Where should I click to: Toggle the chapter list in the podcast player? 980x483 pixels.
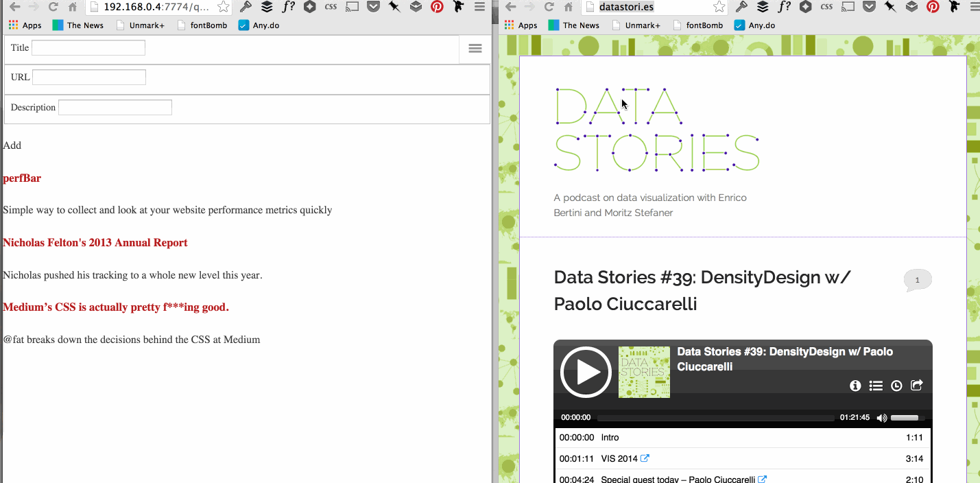point(876,386)
